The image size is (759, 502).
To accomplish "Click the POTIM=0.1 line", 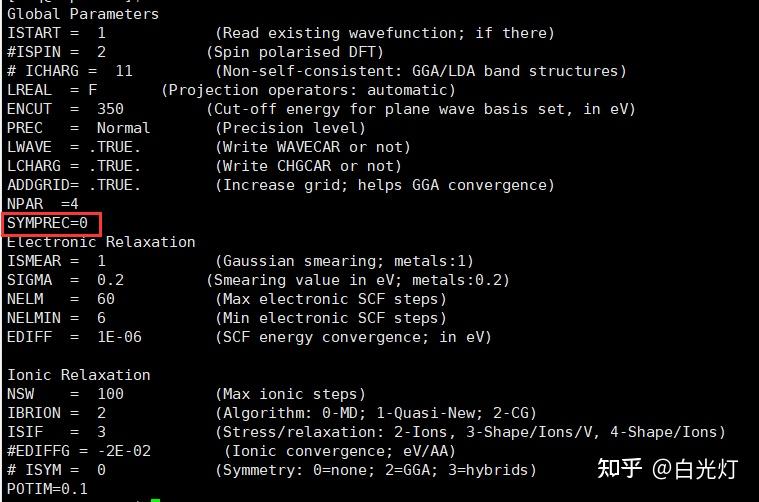I will (x=47, y=489).
